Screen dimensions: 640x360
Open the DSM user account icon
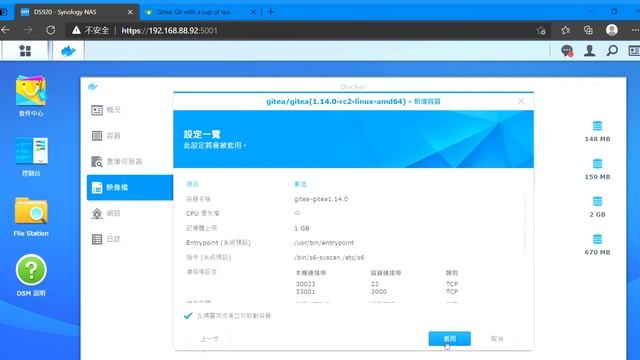[x=589, y=51]
